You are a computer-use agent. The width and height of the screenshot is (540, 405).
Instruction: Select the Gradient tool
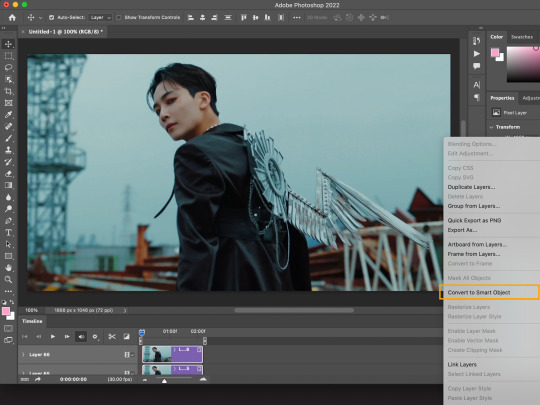(8, 185)
